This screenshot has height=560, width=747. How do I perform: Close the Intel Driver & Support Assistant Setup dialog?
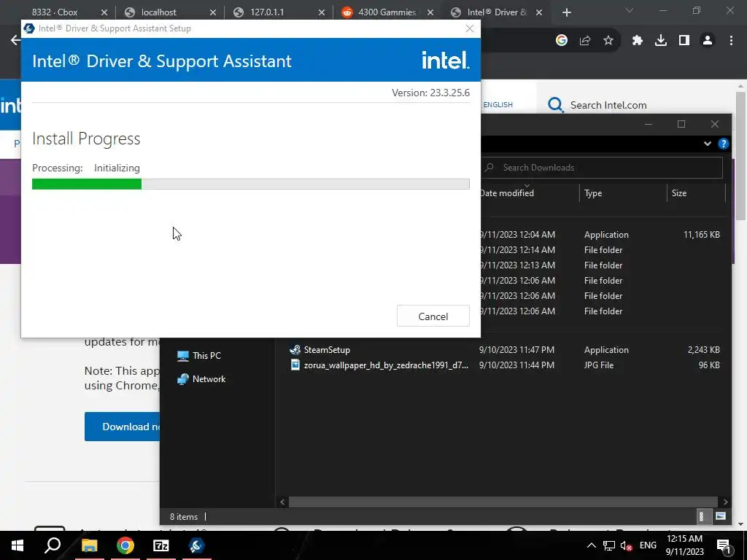point(470,28)
